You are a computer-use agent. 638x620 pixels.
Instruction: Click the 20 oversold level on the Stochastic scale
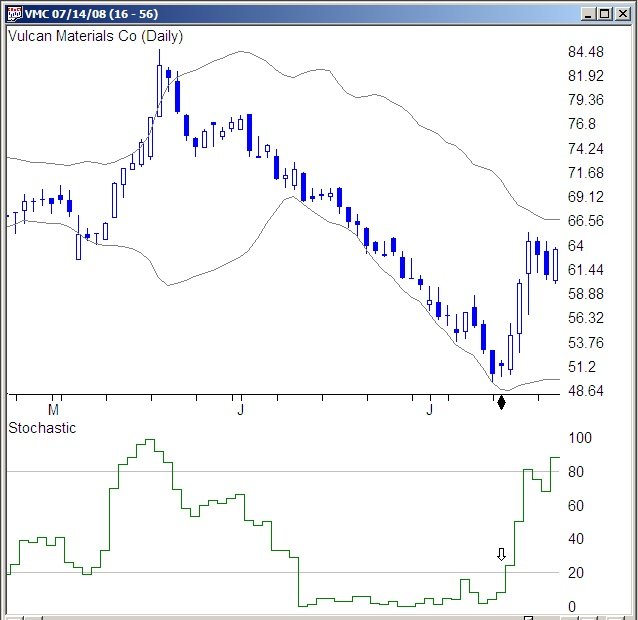pyautogui.click(x=576, y=573)
